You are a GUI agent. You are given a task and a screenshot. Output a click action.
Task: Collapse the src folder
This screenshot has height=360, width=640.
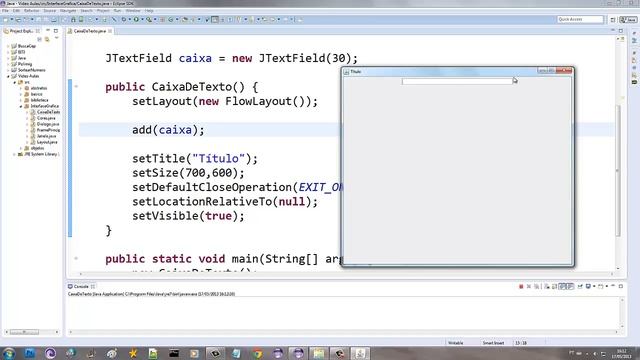pos(15,82)
